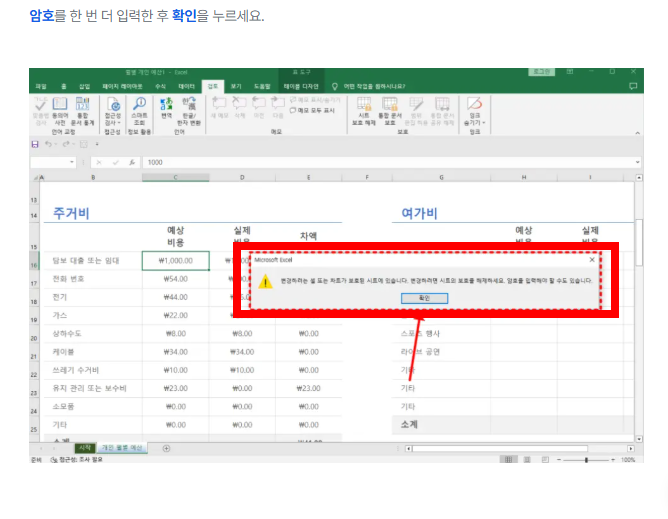Open Smart Lookup
The height and width of the screenshot is (519, 668).
coord(139,104)
